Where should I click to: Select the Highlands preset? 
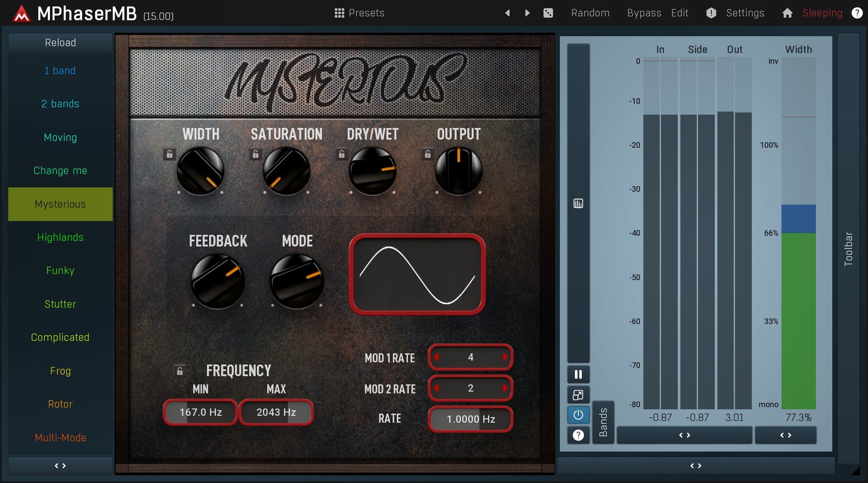tap(60, 237)
